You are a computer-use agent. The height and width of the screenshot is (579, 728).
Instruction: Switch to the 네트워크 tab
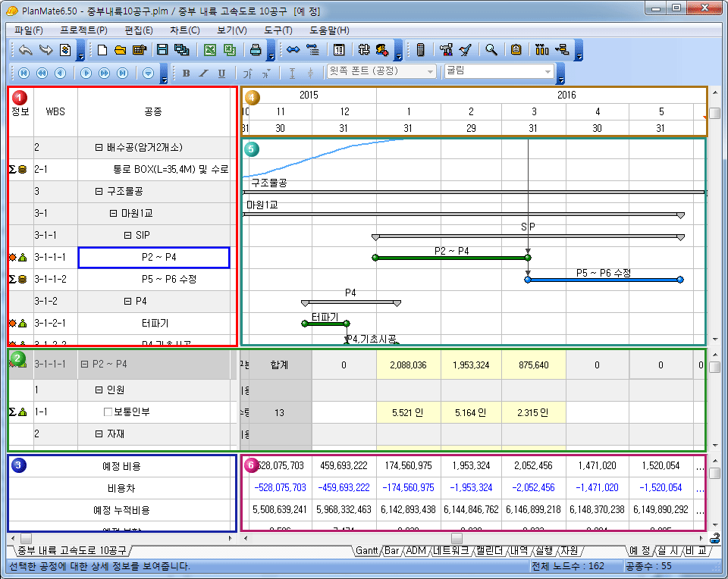(x=450, y=550)
